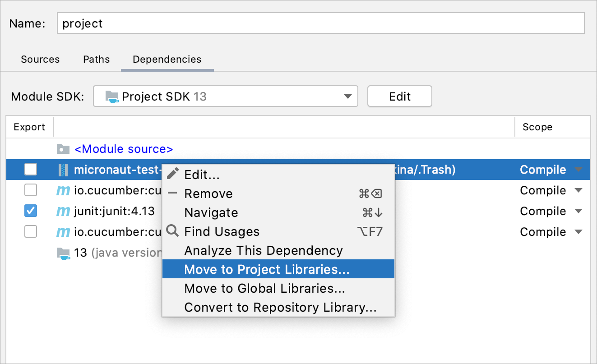Image resolution: width=597 pixels, height=364 pixels.
Task: Click the Project SDK folder icon in combo box
Action: [x=112, y=97]
